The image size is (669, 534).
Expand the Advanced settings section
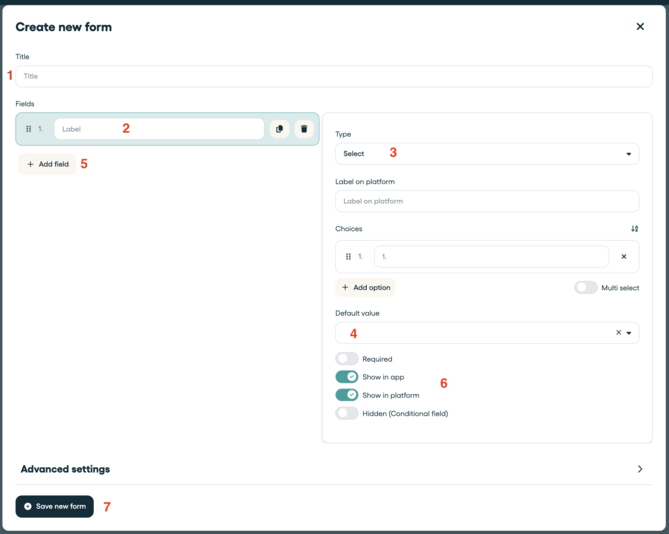point(334,469)
